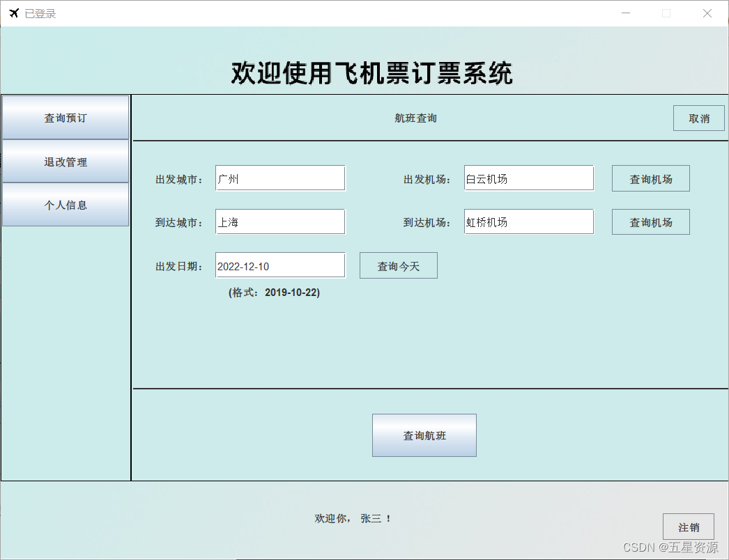
Task: Click the 已登录 status text in title bar
Action: tap(39, 13)
